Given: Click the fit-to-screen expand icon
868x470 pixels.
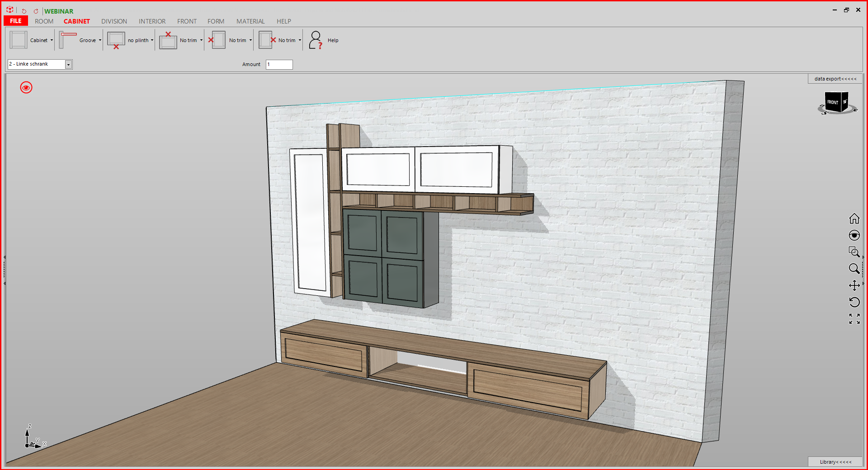Looking at the screenshot, I should [x=854, y=319].
